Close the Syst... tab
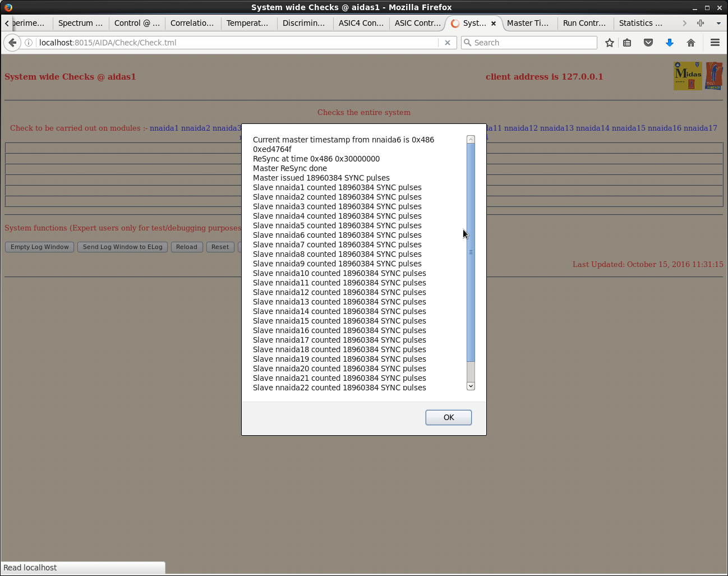 pos(494,24)
